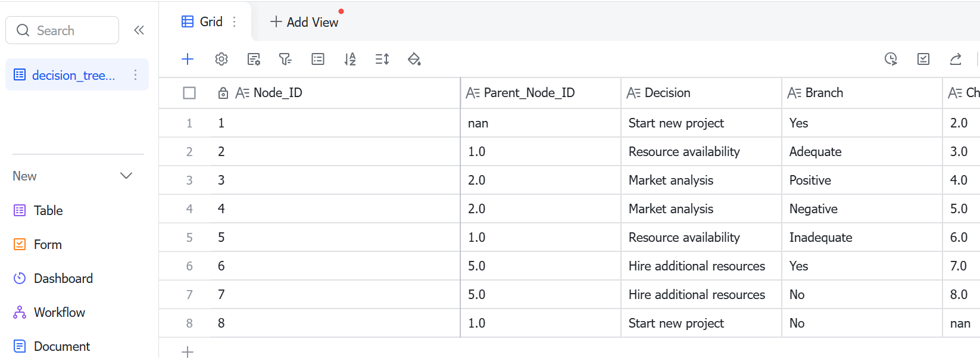Select Node_ID cell with value 3

click(x=335, y=180)
